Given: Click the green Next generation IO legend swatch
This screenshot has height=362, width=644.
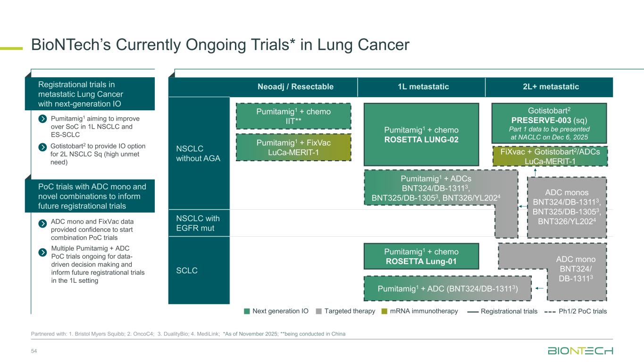Looking at the screenshot, I should click(x=246, y=311).
